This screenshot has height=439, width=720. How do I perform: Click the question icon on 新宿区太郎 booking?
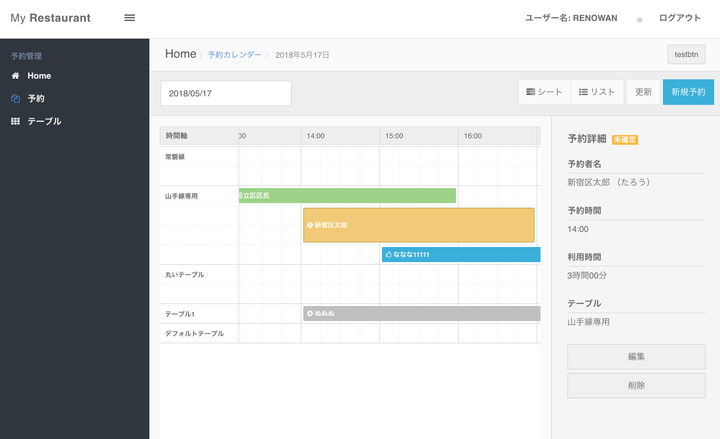coord(310,225)
